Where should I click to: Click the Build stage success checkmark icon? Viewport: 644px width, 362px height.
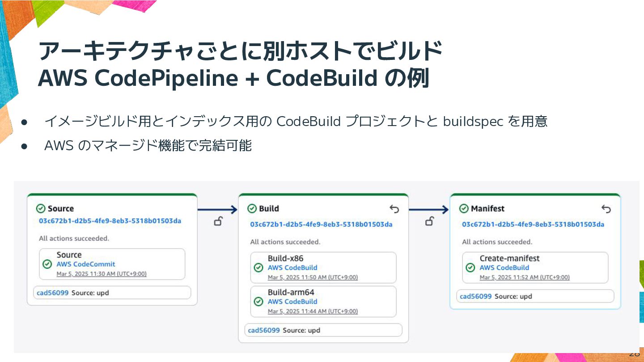[252, 209]
